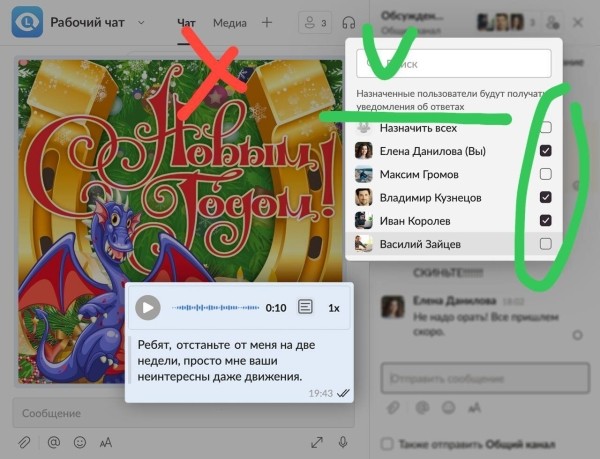Click the microphone icon in message bar
The height and width of the screenshot is (459, 600).
click(x=343, y=442)
